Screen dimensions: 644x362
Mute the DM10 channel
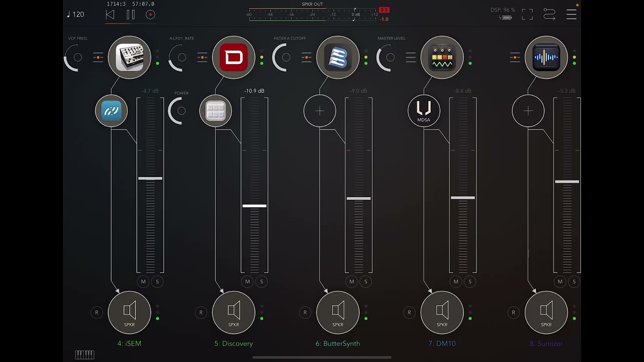coord(456,282)
